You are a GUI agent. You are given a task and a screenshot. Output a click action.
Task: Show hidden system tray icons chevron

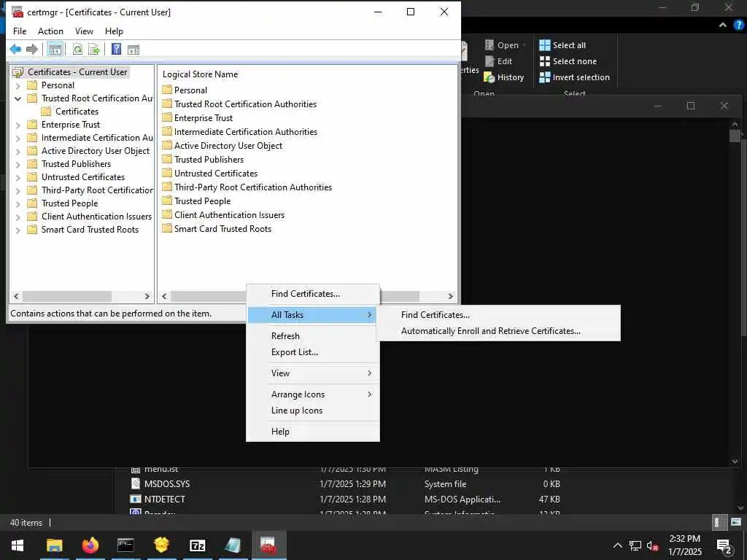click(x=617, y=545)
